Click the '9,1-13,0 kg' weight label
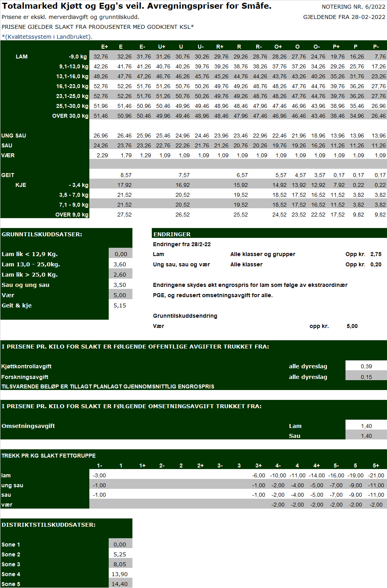The height and width of the screenshot is (588, 387). (x=74, y=66)
